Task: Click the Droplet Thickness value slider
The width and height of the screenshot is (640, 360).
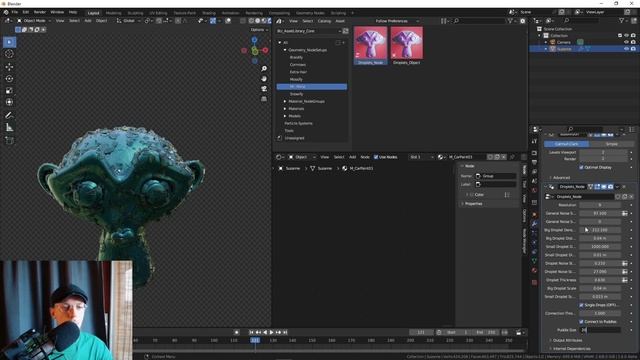Action: tap(600, 280)
